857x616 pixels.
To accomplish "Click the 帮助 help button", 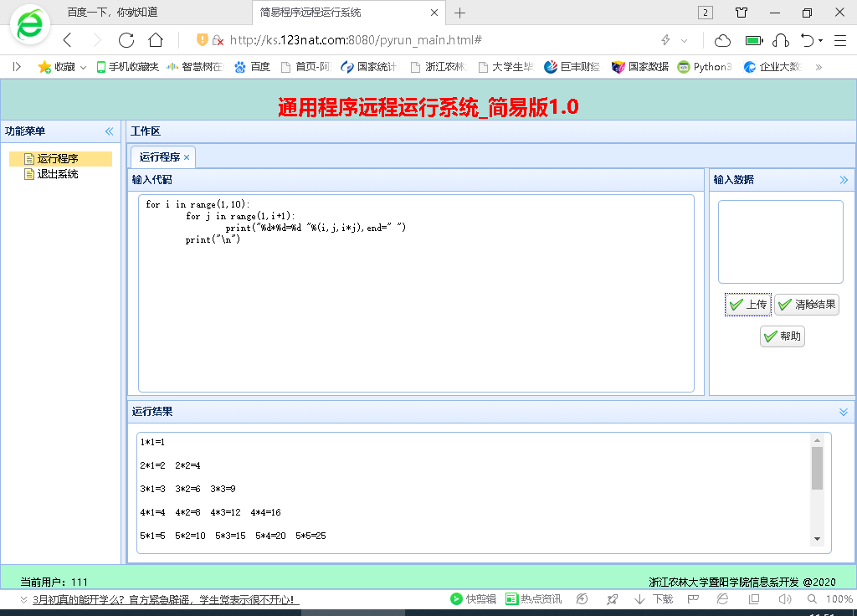I will [783, 336].
